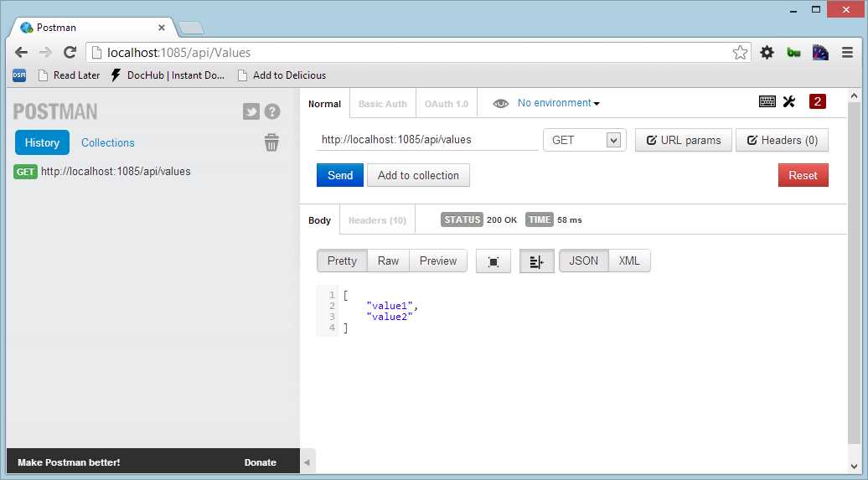Click the "value1" text in response
868x480 pixels.
point(390,306)
